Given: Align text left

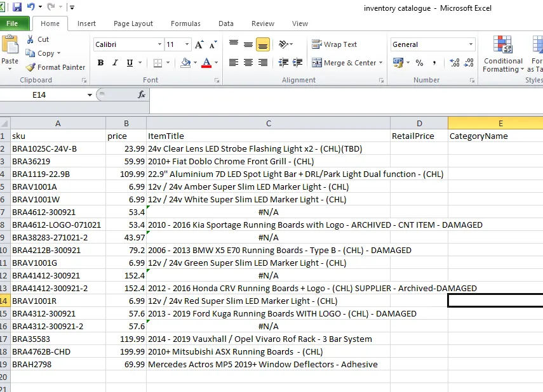Looking at the screenshot, I should (x=234, y=63).
